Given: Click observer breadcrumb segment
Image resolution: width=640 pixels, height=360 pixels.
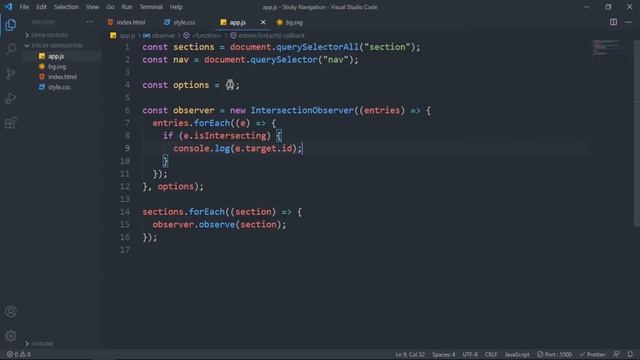Looking at the screenshot, I should click(163, 36).
